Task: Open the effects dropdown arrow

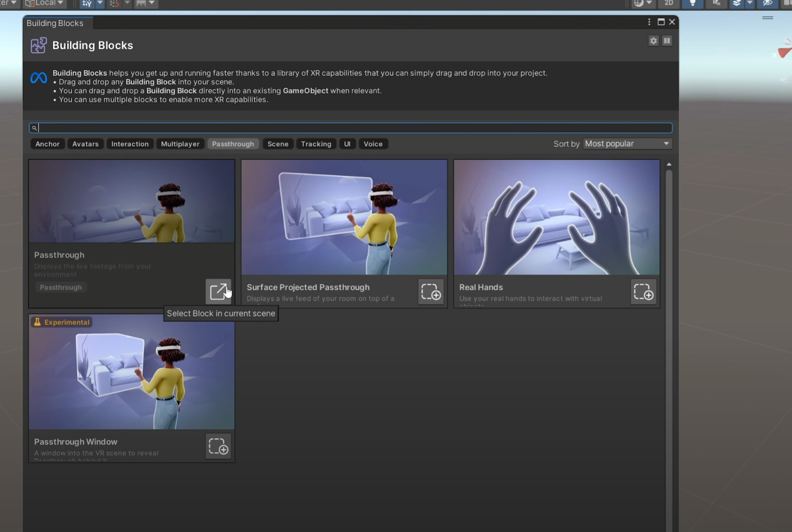Action: (749, 3)
